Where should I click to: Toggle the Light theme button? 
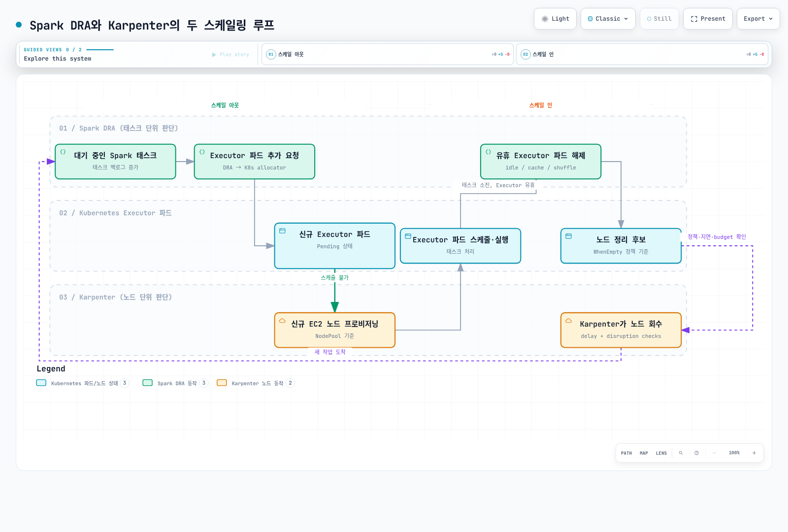point(555,19)
